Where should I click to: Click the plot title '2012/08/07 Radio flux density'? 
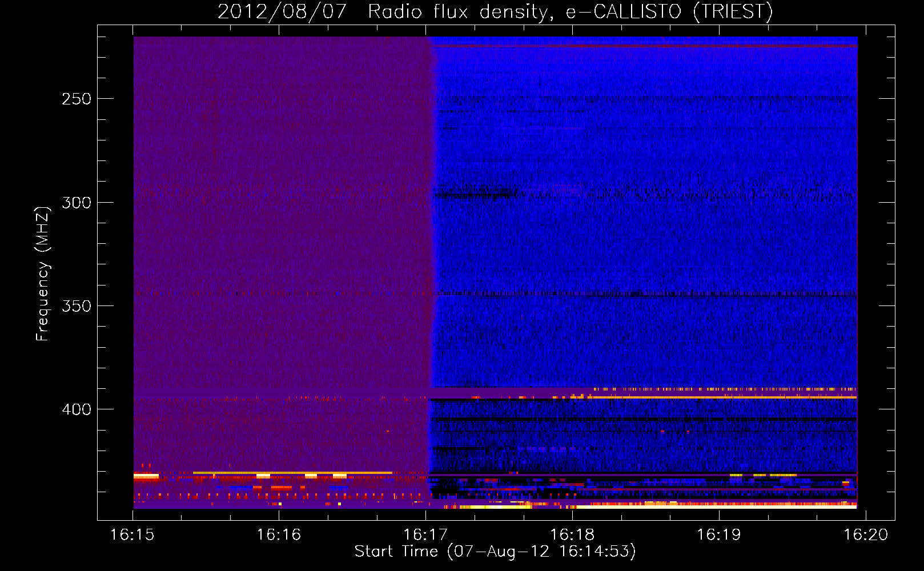495,11
